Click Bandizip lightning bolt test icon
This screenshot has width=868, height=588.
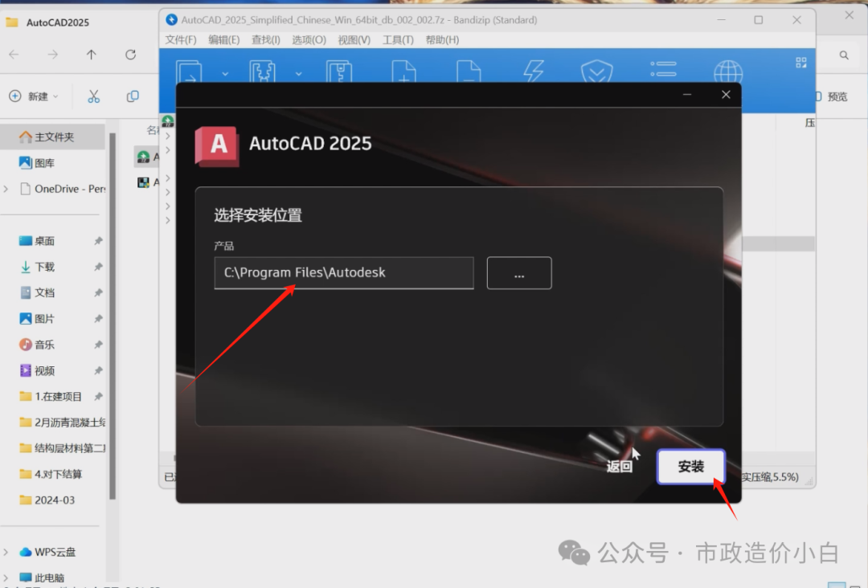[533, 71]
